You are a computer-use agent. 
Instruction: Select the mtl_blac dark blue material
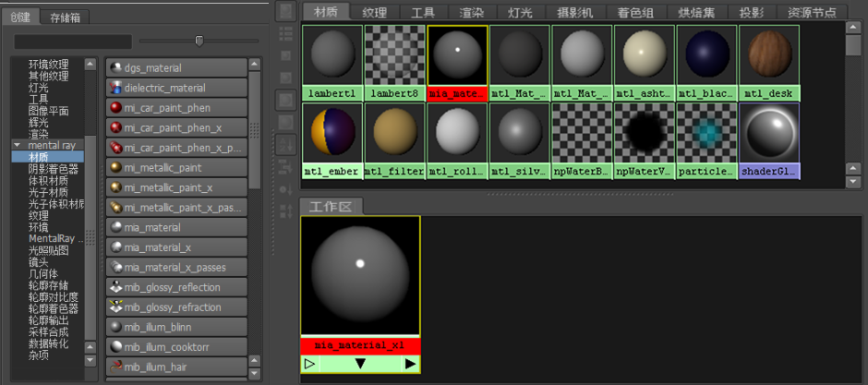(x=707, y=63)
